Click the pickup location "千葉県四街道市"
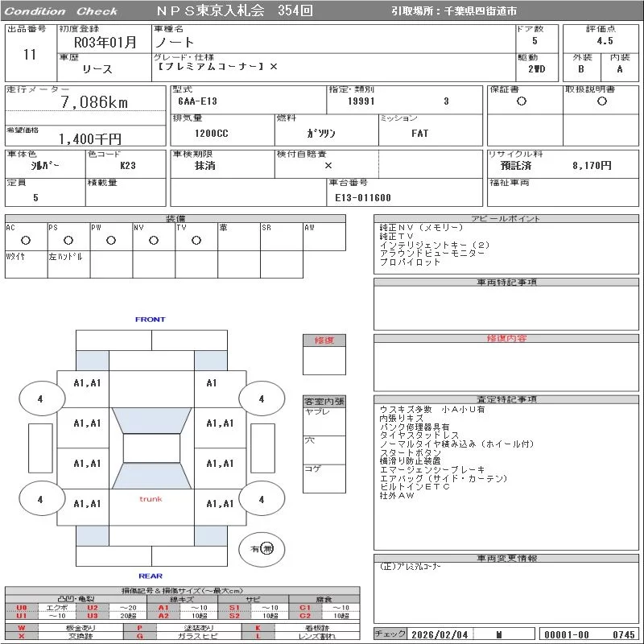 tap(480, 11)
